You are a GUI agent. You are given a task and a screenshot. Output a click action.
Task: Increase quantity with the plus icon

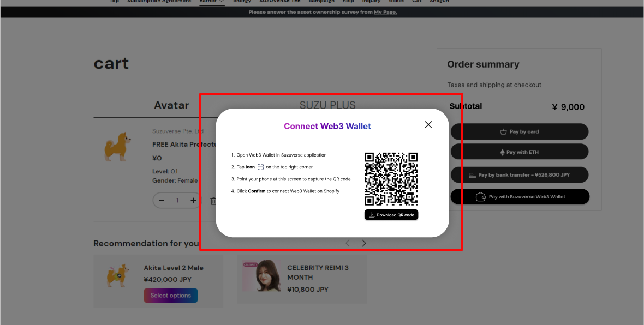(x=193, y=201)
